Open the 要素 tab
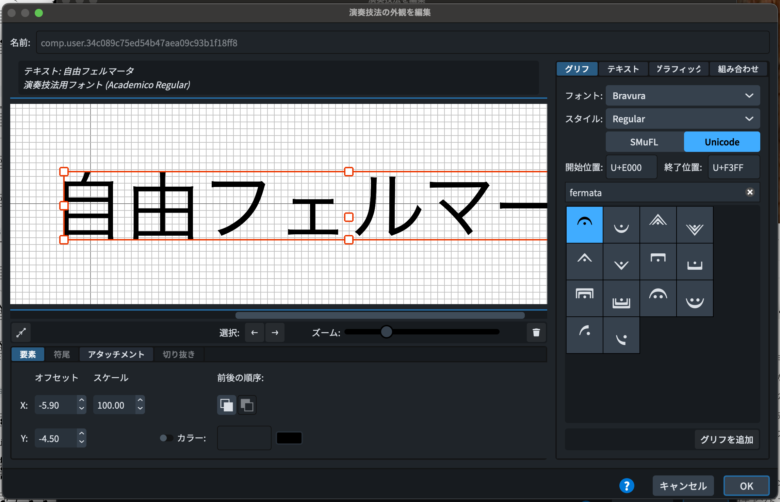The height and width of the screenshot is (502, 780). (x=28, y=354)
